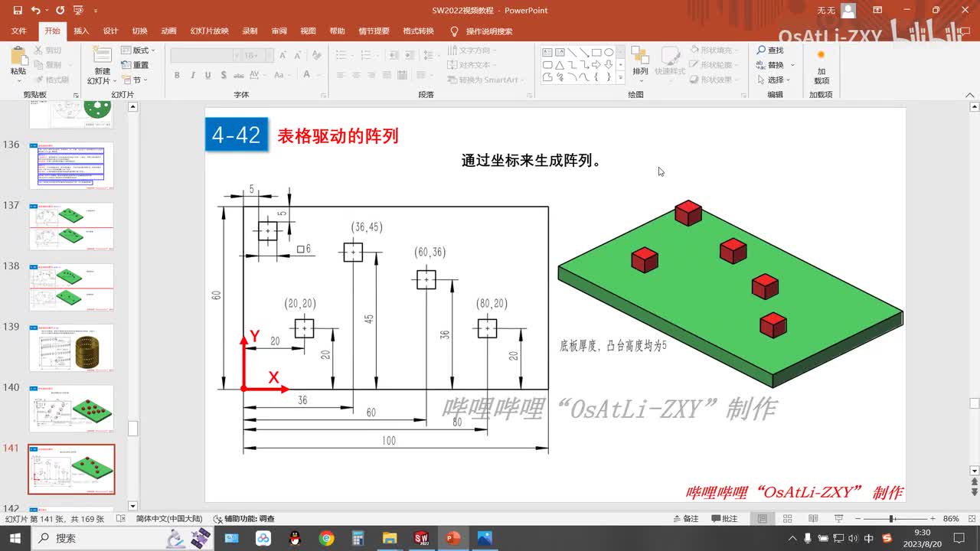Open the Undo history dropdown arrow

[x=47, y=11]
